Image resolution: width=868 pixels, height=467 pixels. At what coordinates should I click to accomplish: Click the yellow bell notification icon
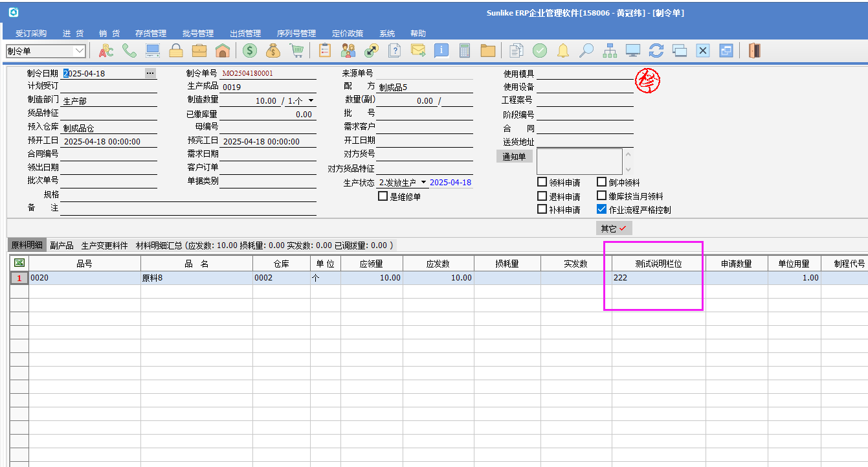563,51
